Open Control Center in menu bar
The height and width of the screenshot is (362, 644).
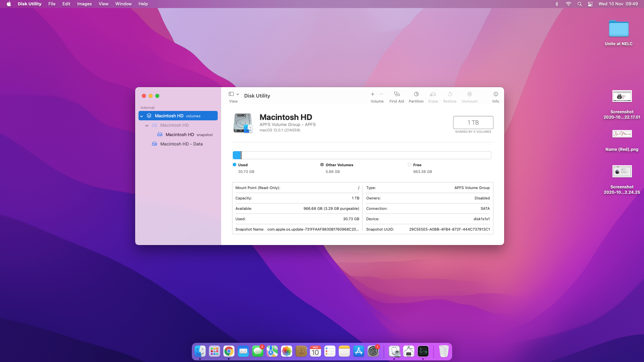[x=590, y=4]
